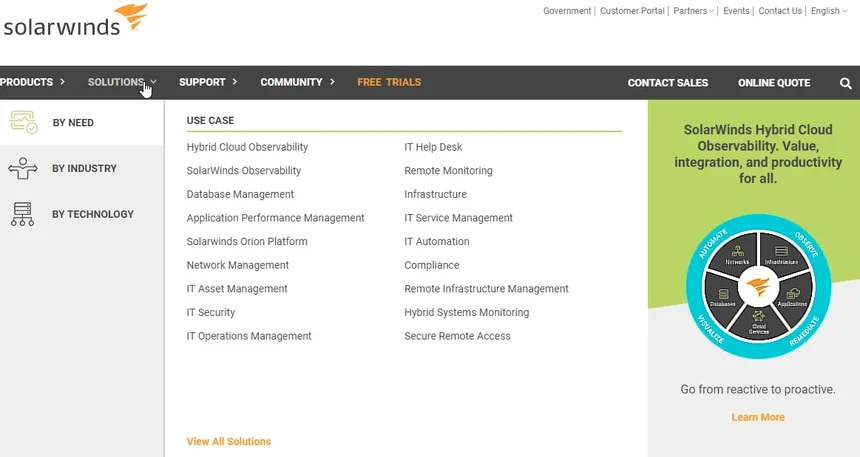Click the Infrastructure segment in wheel
Screen dimensions: 860x457
point(781,255)
